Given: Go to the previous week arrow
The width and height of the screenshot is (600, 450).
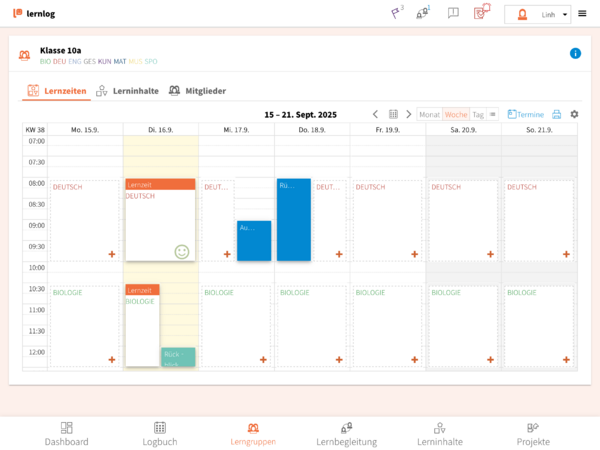Looking at the screenshot, I should pos(376,114).
